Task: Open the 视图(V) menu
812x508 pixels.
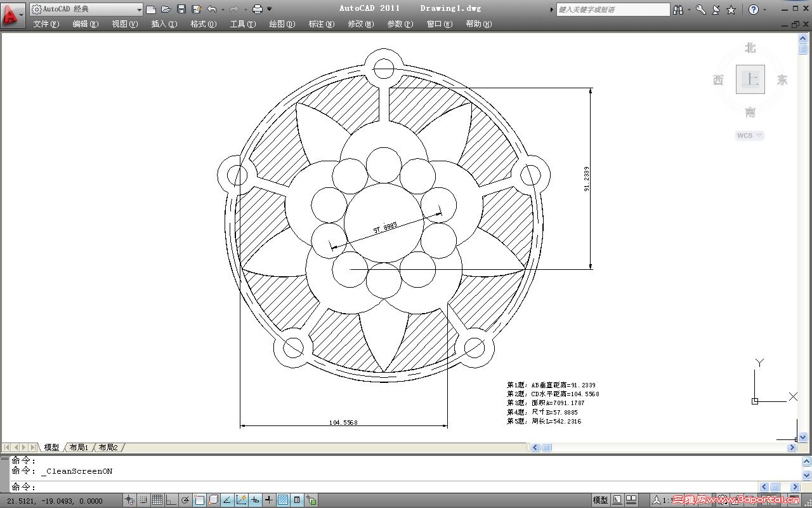Action: 124,24
